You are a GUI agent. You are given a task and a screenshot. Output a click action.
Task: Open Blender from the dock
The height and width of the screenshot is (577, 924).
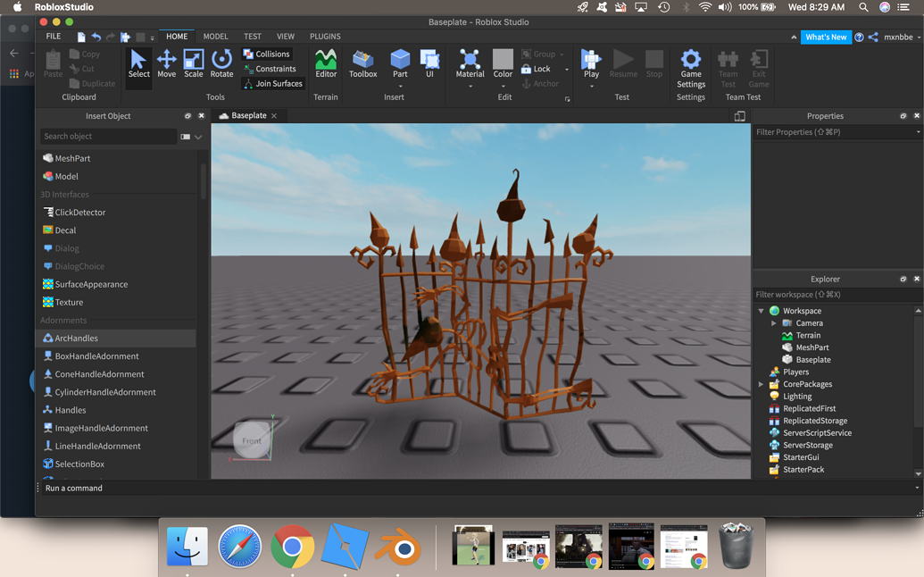[397, 547]
